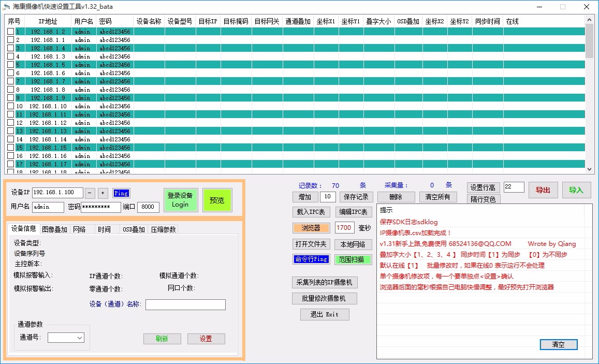
Task: Click the 清空 button in hint panel
Action: pyautogui.click(x=559, y=344)
